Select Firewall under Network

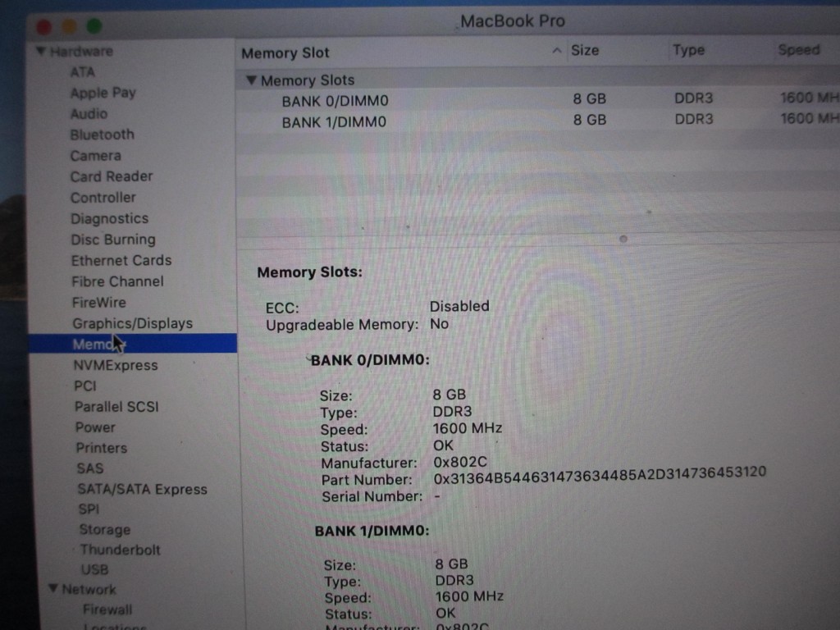[x=107, y=609]
